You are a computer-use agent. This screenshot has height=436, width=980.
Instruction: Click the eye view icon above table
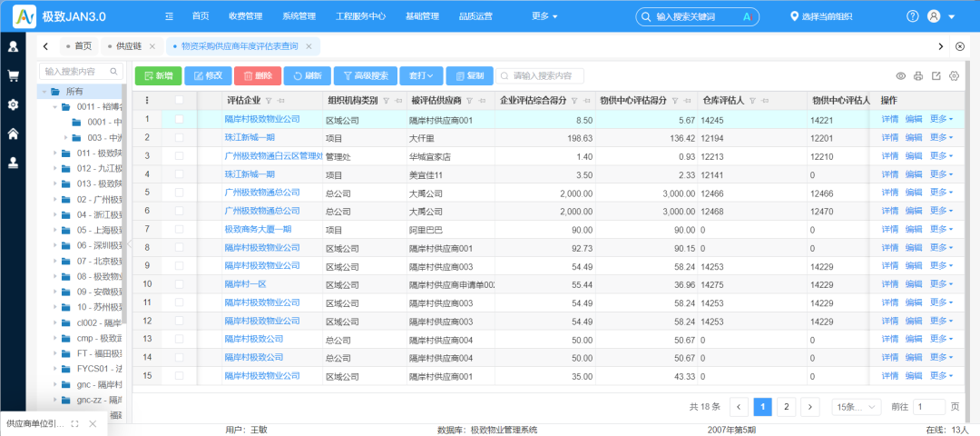coord(901,76)
